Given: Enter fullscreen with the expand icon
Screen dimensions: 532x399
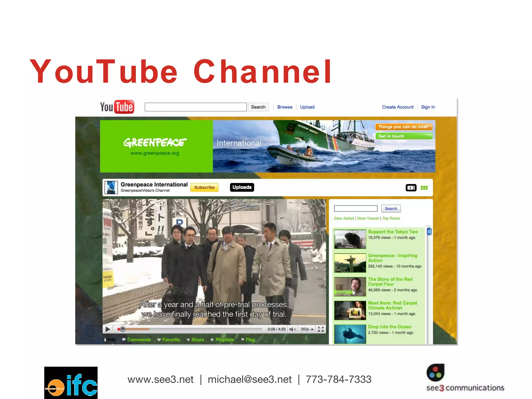Looking at the screenshot, I should click(321, 329).
